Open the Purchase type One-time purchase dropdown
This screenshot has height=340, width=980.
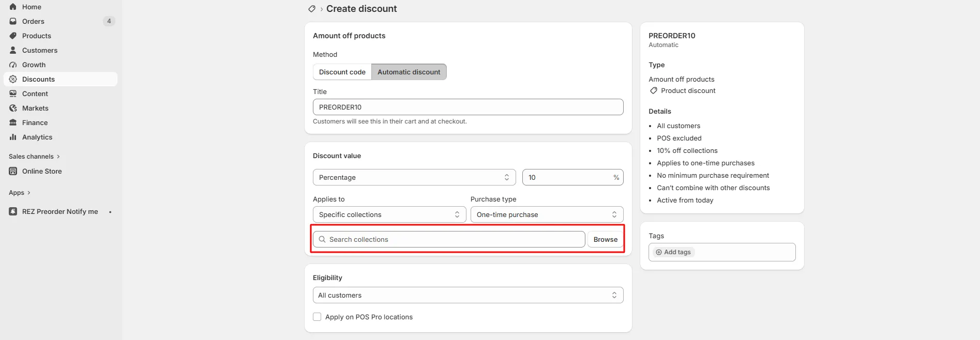tap(547, 214)
